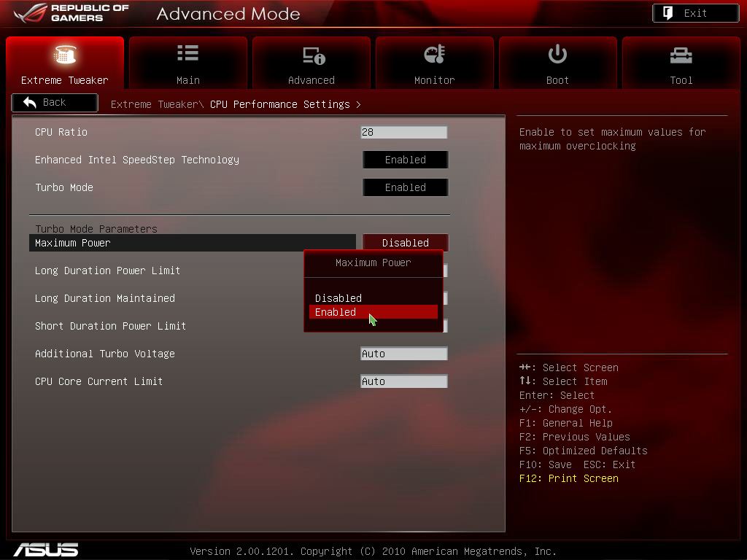Click the Exit door icon

point(667,13)
